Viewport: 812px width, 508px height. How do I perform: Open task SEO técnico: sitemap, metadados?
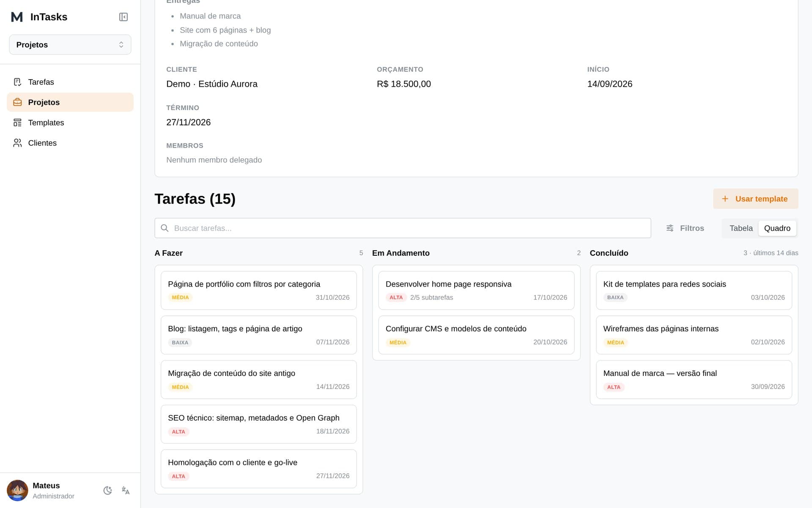point(258,424)
